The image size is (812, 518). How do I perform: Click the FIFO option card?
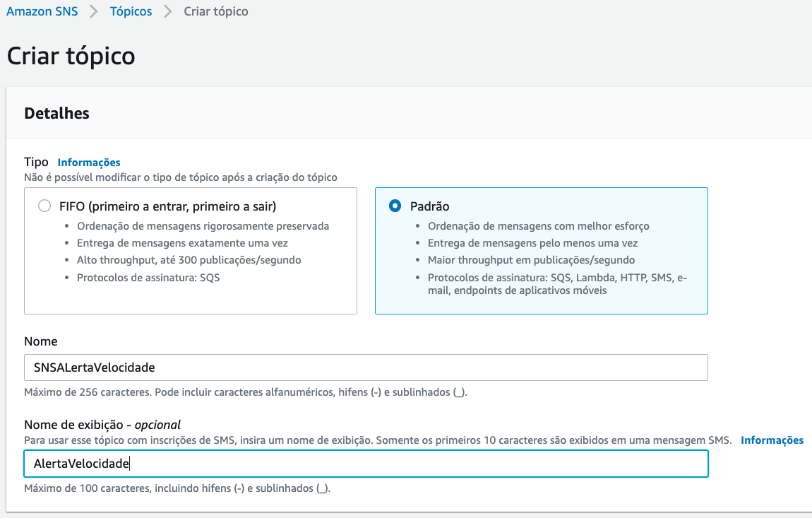click(x=191, y=251)
